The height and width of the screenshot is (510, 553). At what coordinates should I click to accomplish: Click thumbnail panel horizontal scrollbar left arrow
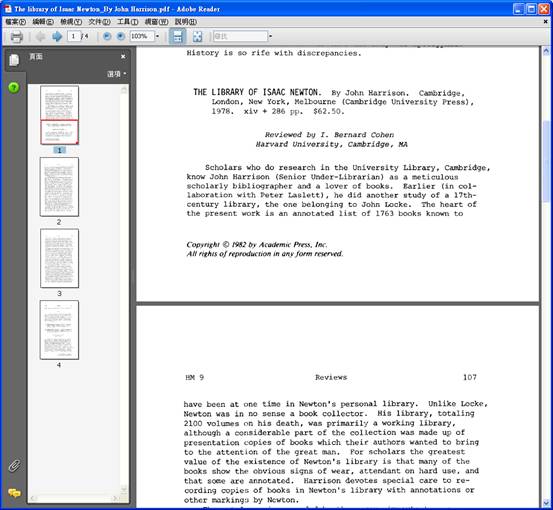coord(33,498)
